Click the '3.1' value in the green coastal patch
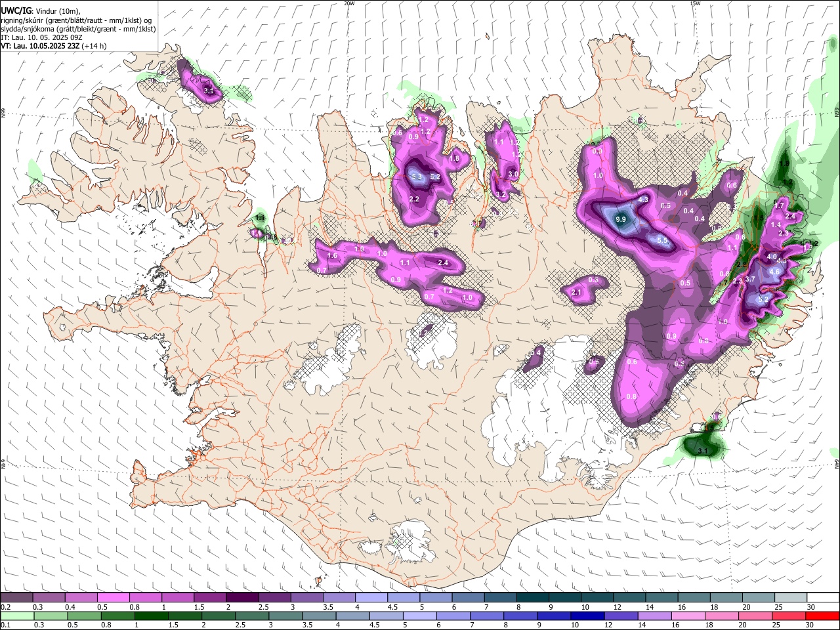 703,451
